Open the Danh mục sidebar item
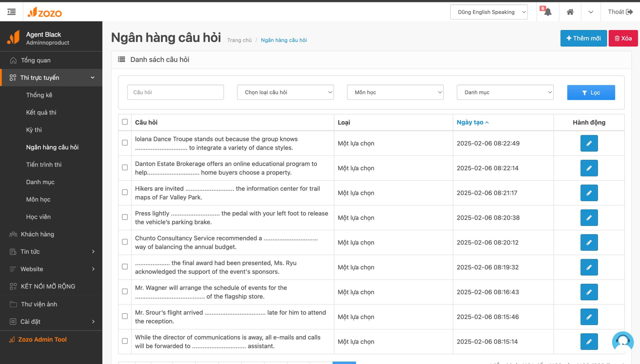640x364 pixels. click(40, 182)
